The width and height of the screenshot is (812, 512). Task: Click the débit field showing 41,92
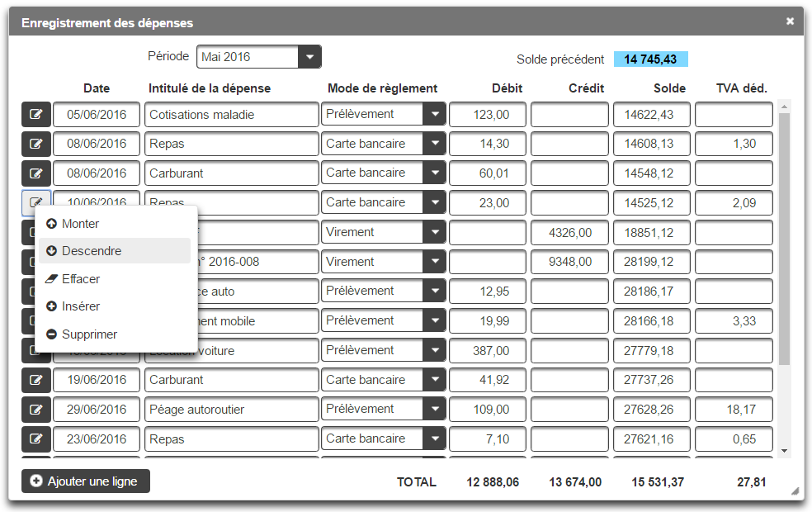[488, 380]
